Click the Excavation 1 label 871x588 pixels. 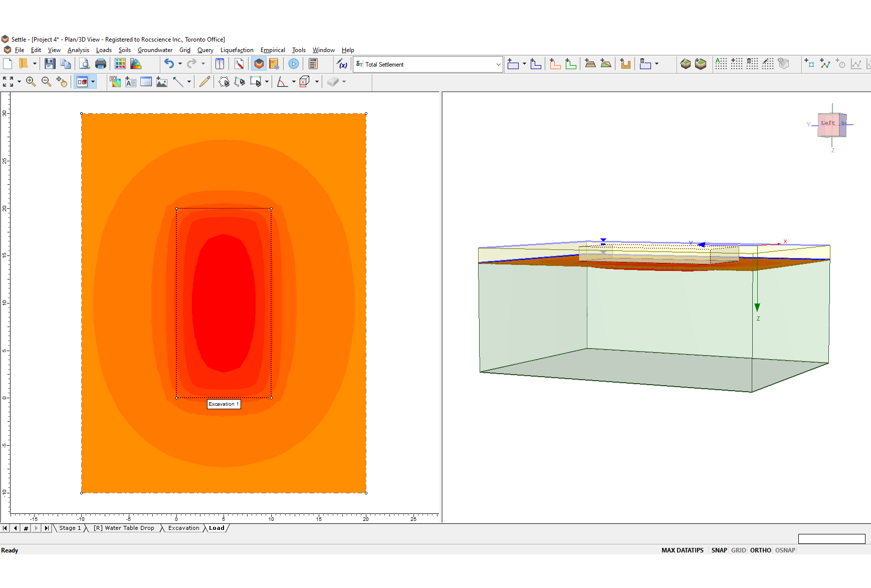coord(224,404)
